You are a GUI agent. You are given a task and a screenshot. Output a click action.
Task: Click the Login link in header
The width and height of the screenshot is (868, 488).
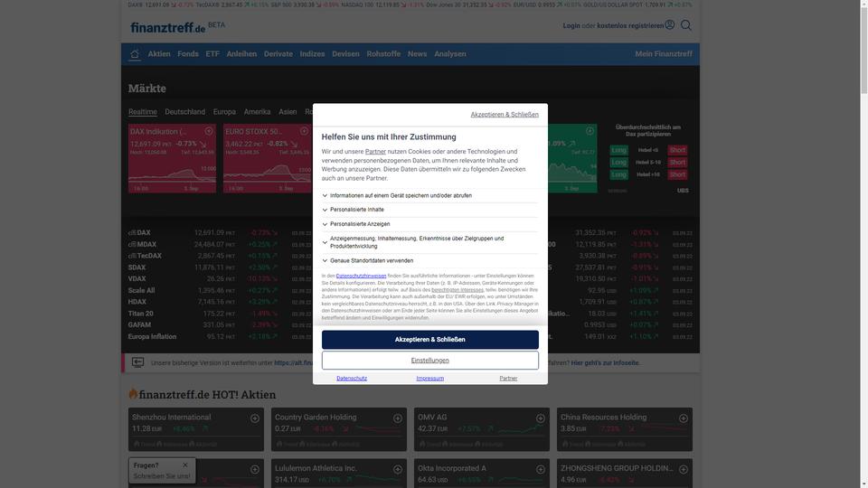tap(571, 26)
